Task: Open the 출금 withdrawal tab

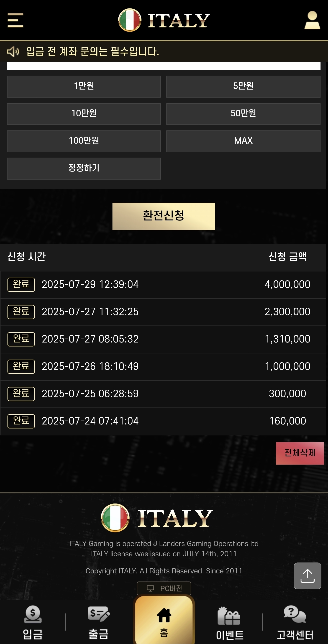Action: coord(98,622)
